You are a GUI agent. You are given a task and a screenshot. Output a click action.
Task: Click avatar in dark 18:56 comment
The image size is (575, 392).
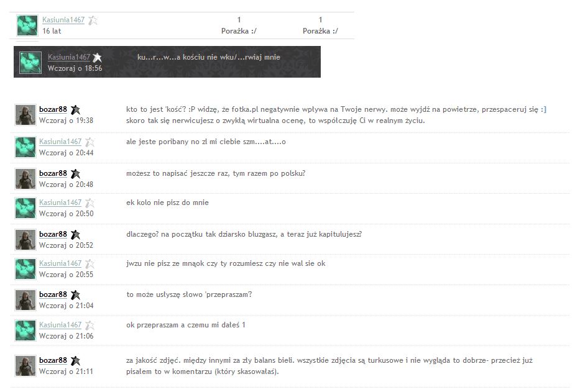(x=30, y=63)
